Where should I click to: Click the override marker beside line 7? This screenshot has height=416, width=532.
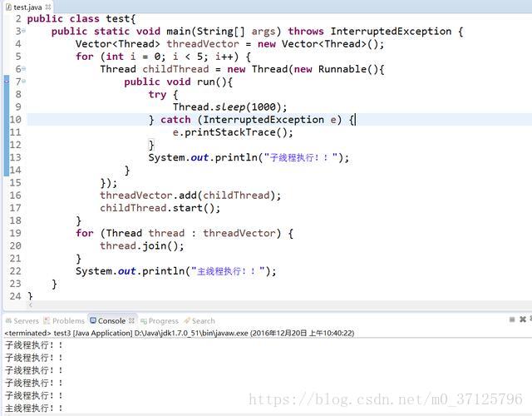tap(7, 82)
